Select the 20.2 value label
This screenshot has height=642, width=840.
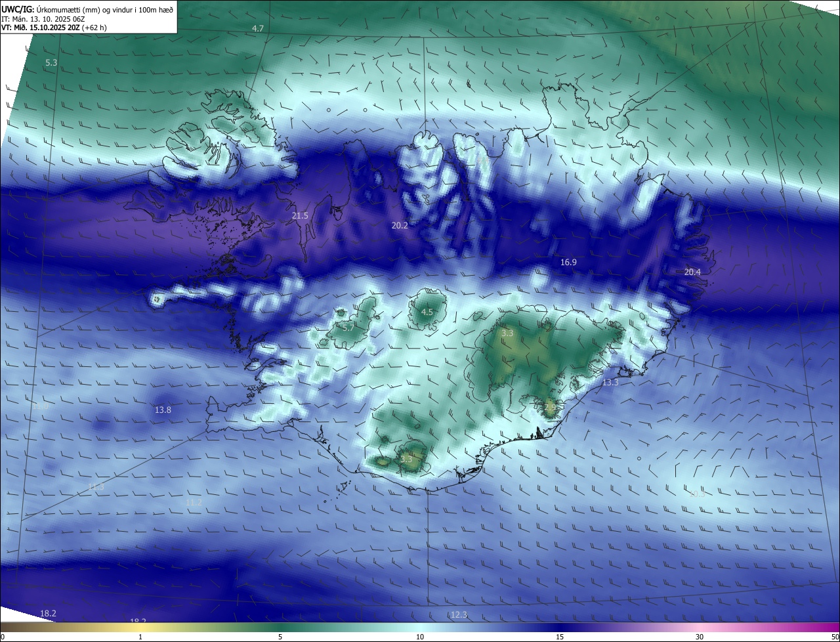click(400, 225)
